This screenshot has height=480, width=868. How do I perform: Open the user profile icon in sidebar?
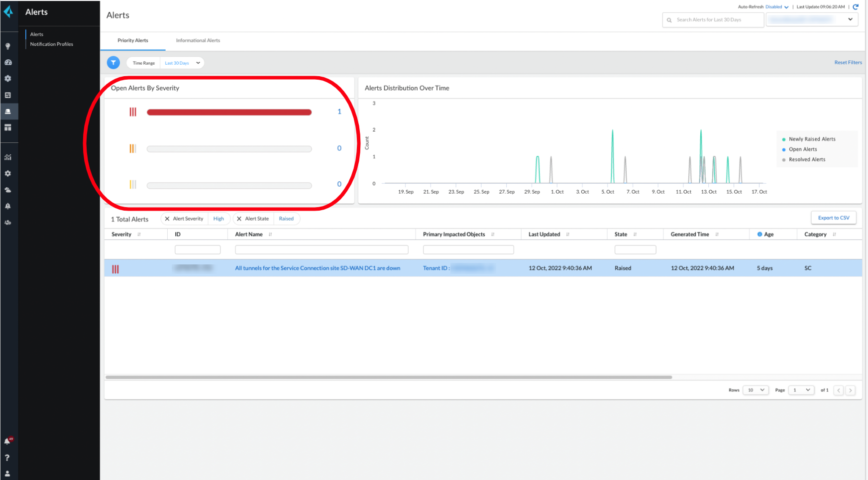coord(7,474)
